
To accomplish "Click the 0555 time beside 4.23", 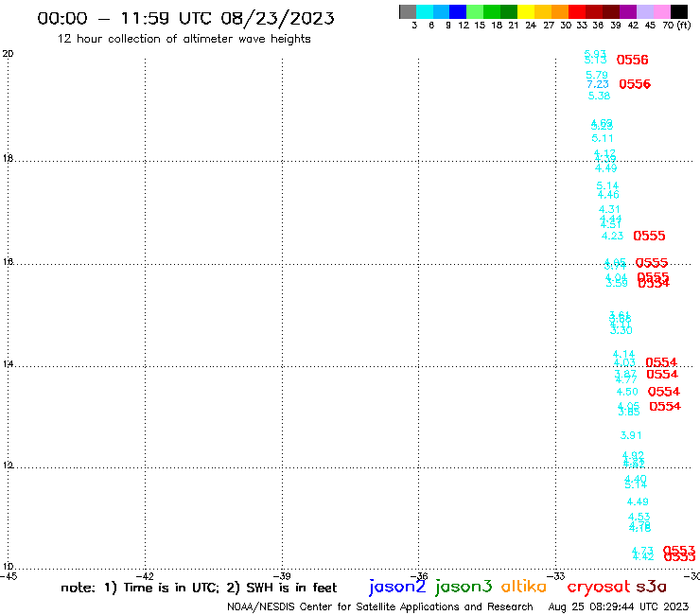I will coord(649,236).
